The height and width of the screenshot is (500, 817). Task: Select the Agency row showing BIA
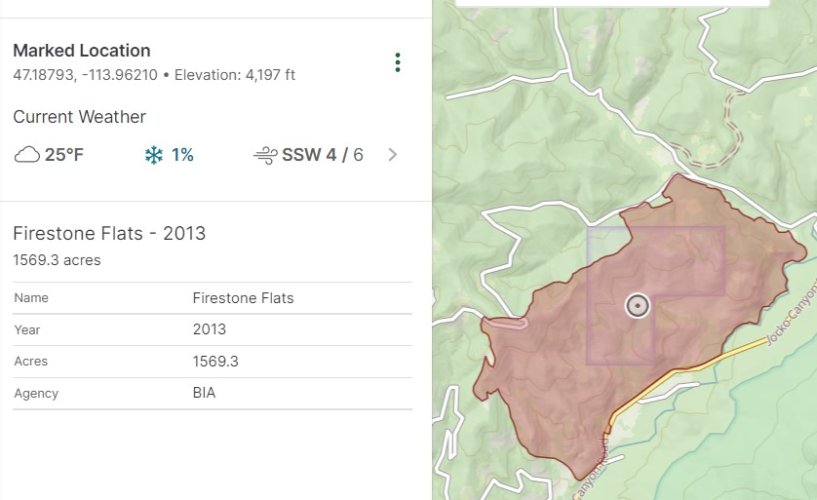coord(212,394)
